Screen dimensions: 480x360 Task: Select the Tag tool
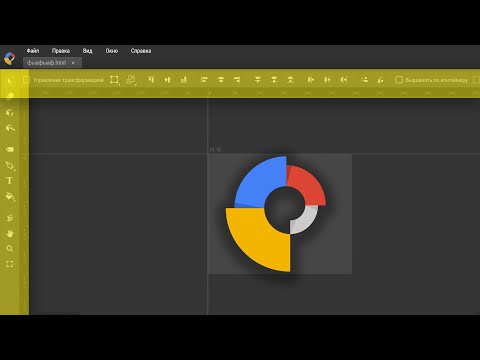(x=10, y=149)
